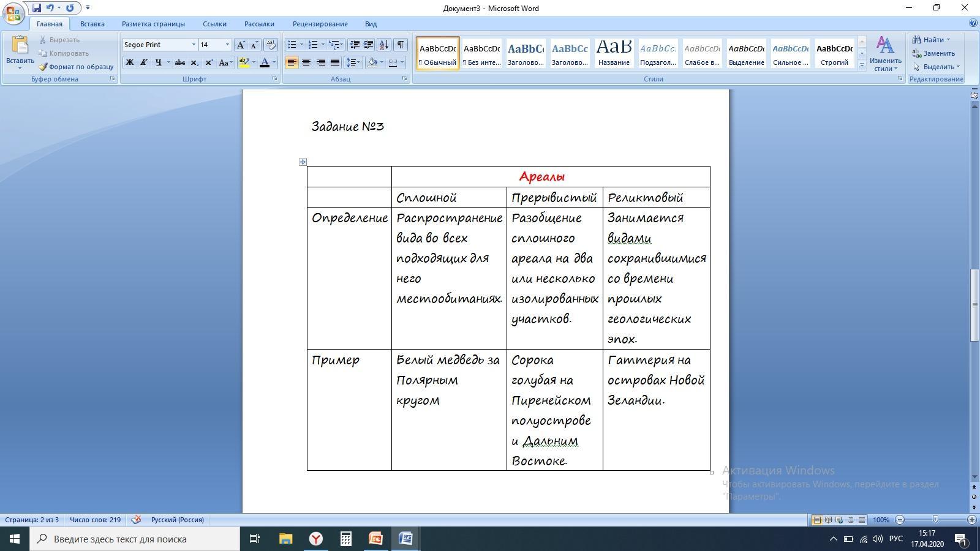Open line spacing dropdown
This screenshot has width=980, height=551.
pyautogui.click(x=353, y=62)
